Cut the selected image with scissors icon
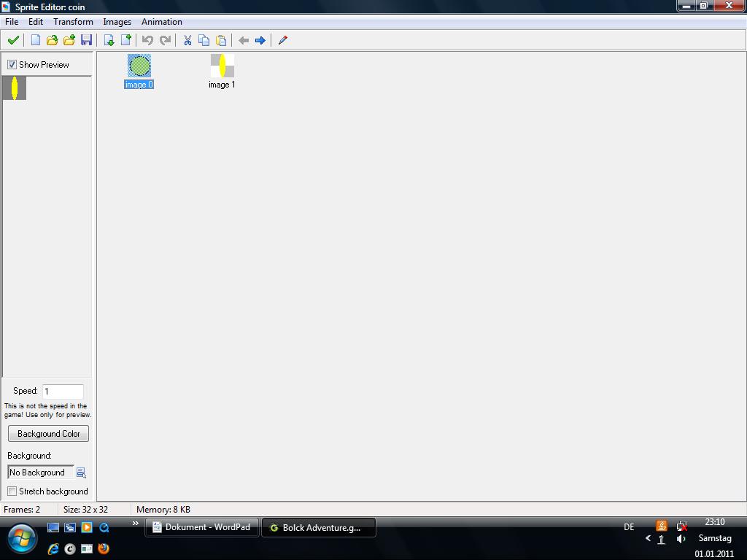 tap(187, 40)
